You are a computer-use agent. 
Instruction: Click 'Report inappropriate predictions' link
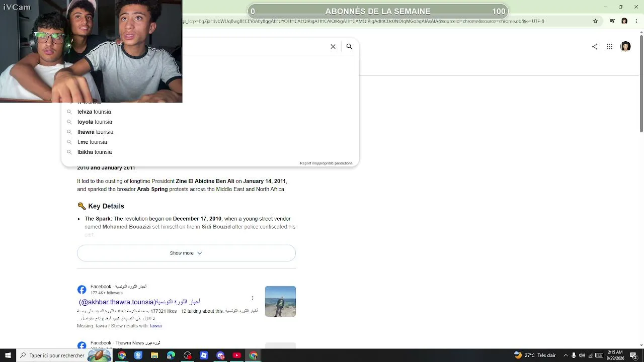coord(326,163)
